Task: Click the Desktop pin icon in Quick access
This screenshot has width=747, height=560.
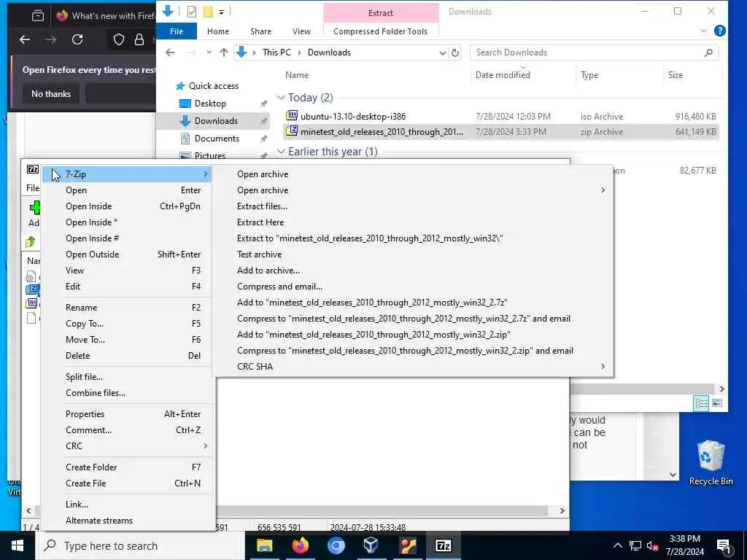Action: (263, 104)
